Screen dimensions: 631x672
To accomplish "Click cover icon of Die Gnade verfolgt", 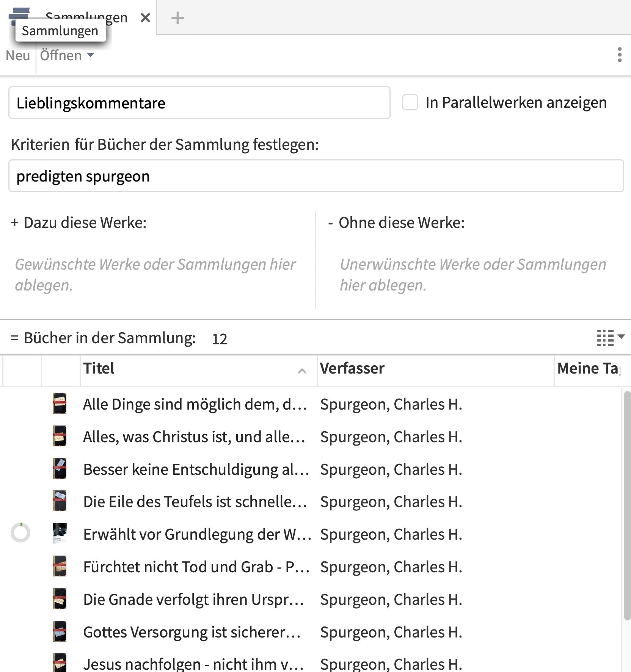I will [60, 598].
